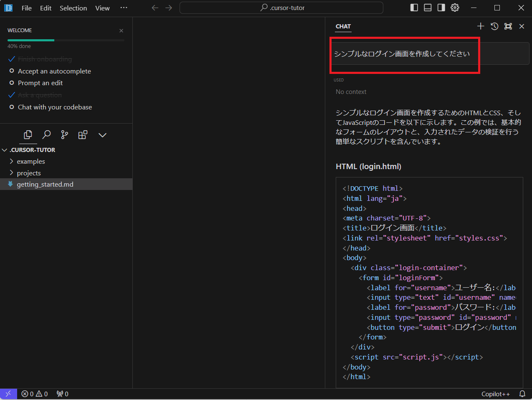Open the remote window status bar icon
The width and height of the screenshot is (532, 400).
point(8,394)
